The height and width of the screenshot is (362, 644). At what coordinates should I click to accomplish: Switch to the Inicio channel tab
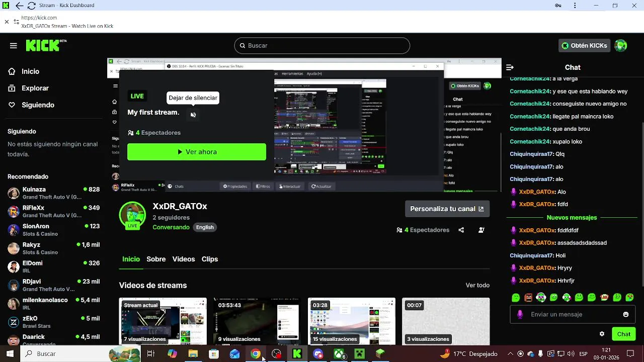131,259
